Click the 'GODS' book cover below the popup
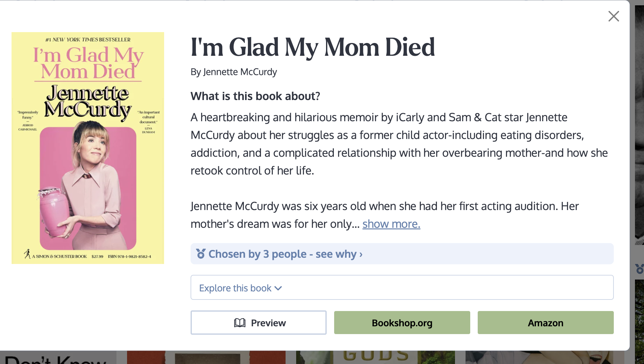Viewport: 644px width, 364px height. (x=375, y=357)
